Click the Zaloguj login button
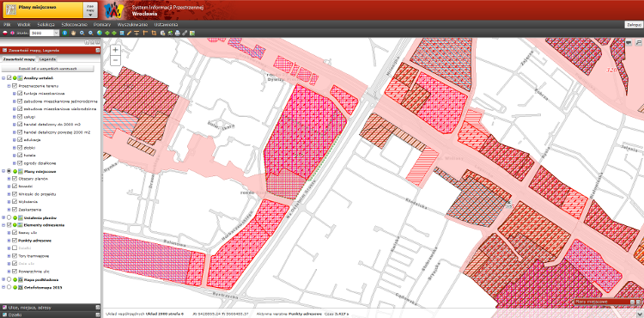Image resolution: width=644 pixels, height=318 pixels. pos(634,25)
